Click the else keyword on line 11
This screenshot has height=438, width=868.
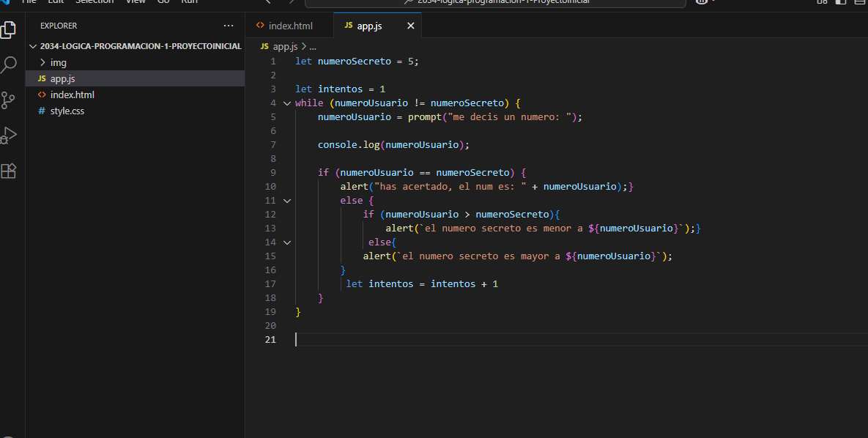pos(352,201)
